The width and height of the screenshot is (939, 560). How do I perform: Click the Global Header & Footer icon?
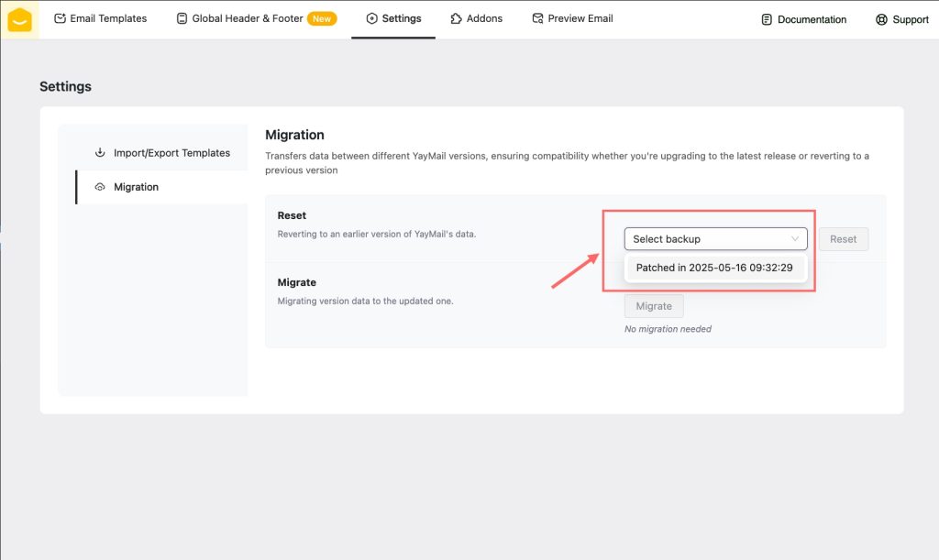[x=182, y=18]
